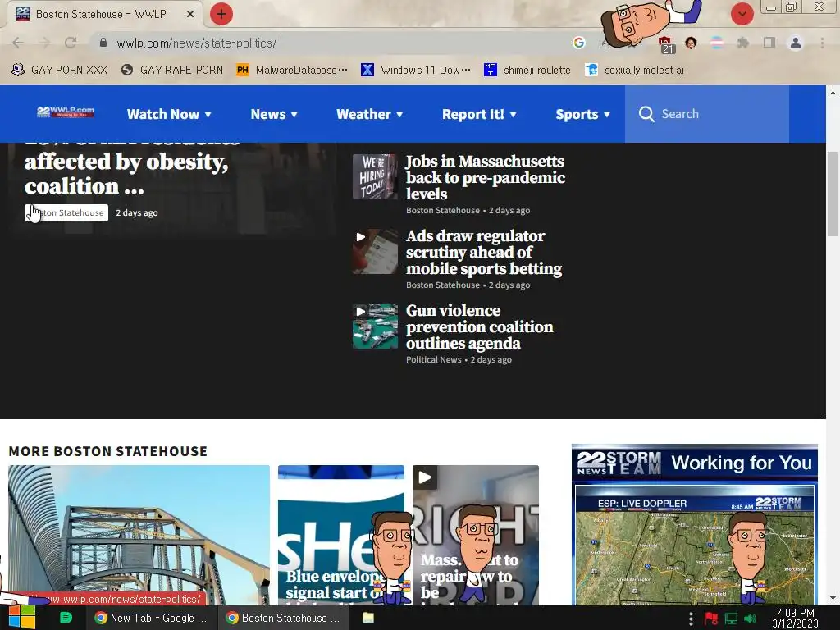The height and width of the screenshot is (630, 840).
Task: Click Boston Statehouse under Ads draw regulator headline
Action: click(x=442, y=285)
